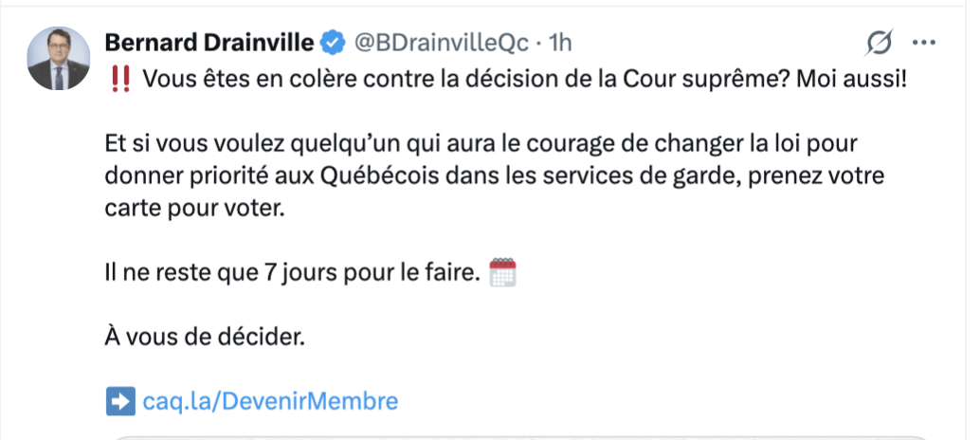Viewport: 980px width, 440px height.
Task: Click the '1h' post timestamp
Action: pyautogui.click(x=561, y=43)
